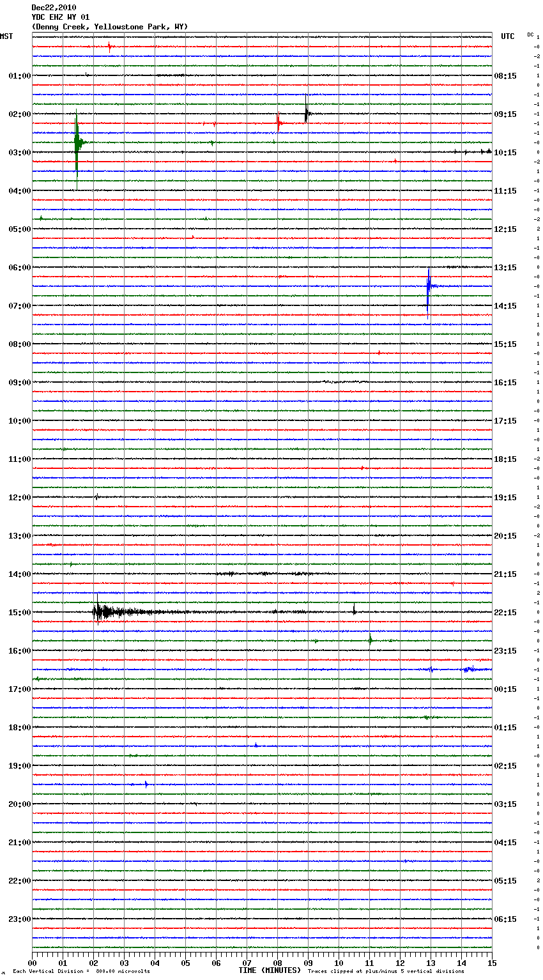Click the "03:15" UTC time label
543x980 pixels.
(505, 804)
